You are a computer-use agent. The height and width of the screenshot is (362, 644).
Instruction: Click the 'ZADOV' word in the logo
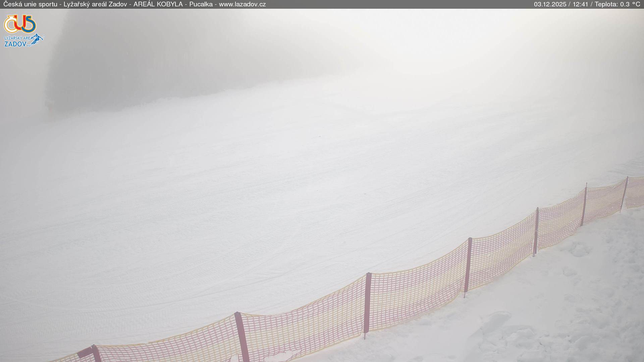tap(15, 44)
